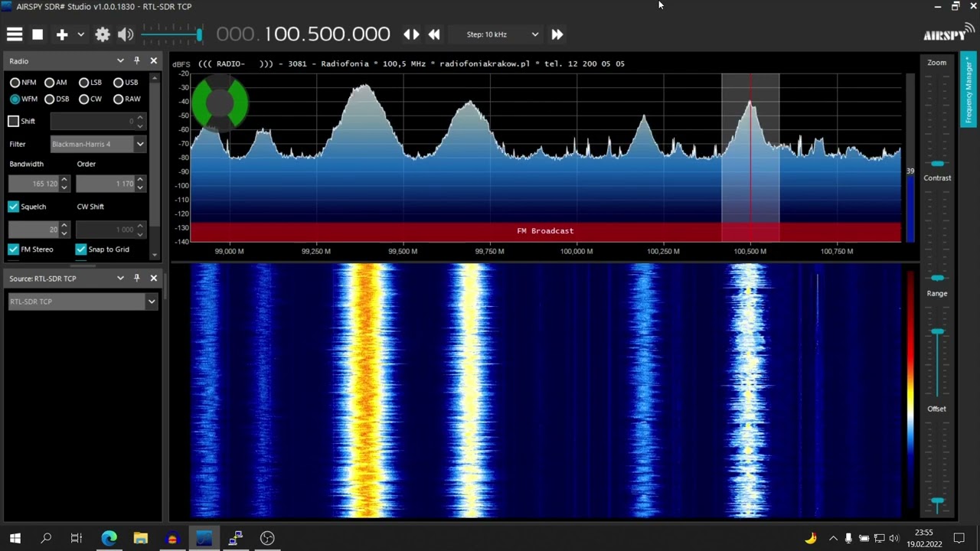
Task: Click the plus new slice icon
Action: [x=62, y=34]
